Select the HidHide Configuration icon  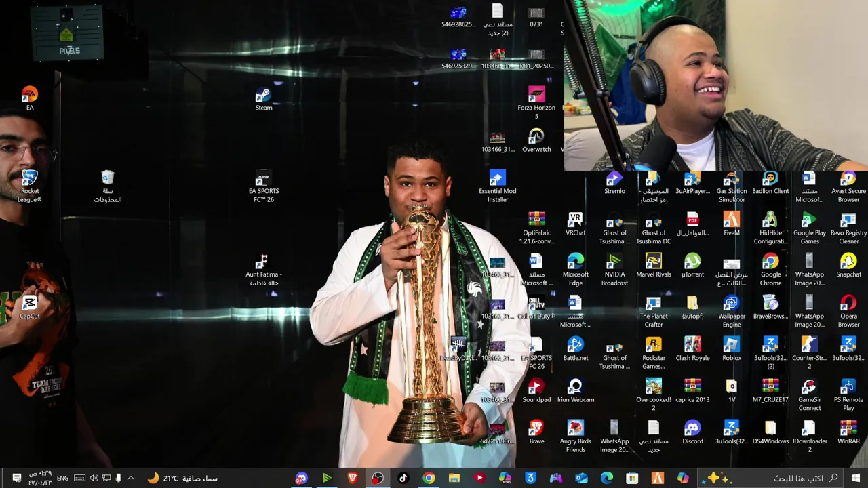click(770, 228)
